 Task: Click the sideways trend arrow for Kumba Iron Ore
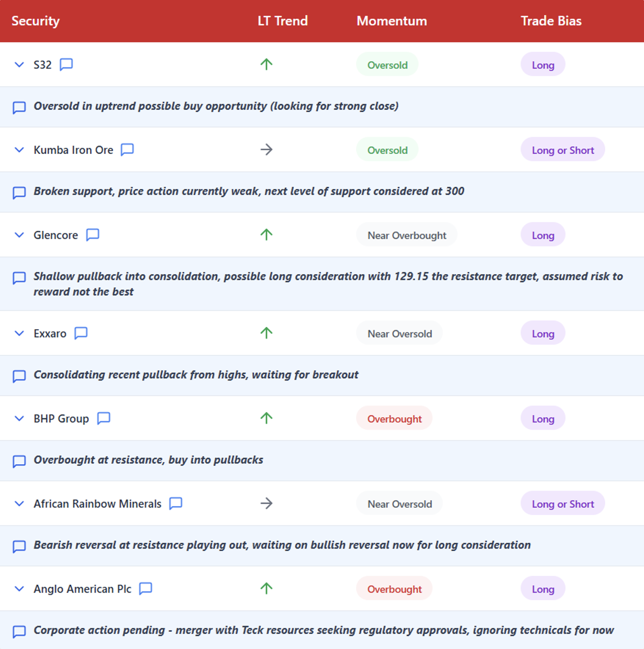[267, 150]
